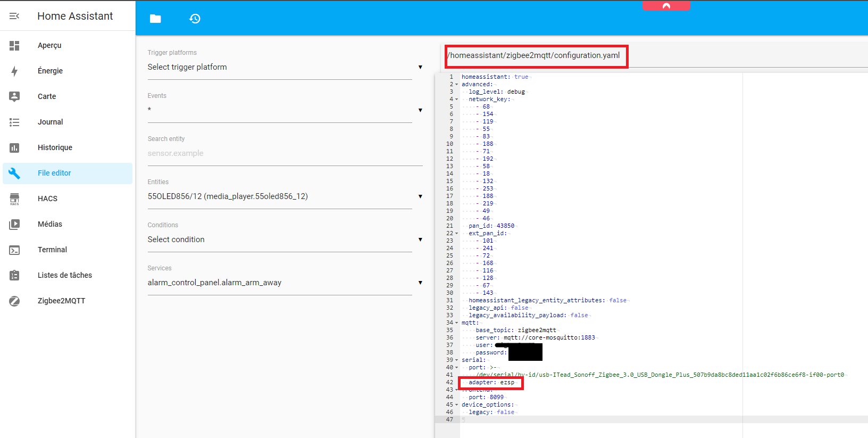
Task: Go to Carte page
Action: click(47, 96)
